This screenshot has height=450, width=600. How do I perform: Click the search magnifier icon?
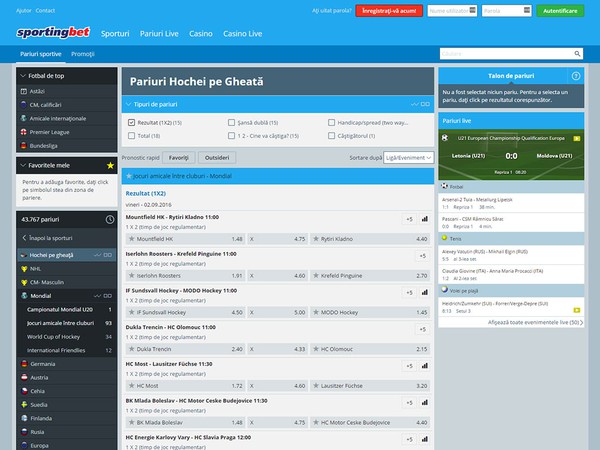pos(577,54)
